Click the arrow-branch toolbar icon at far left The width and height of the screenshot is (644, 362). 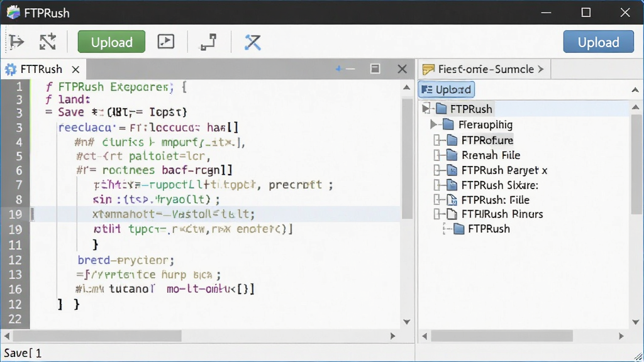[16, 42]
